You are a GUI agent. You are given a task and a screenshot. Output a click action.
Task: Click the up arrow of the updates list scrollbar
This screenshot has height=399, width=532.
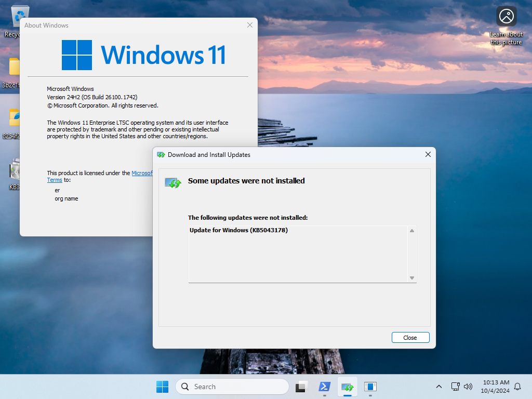click(x=412, y=231)
